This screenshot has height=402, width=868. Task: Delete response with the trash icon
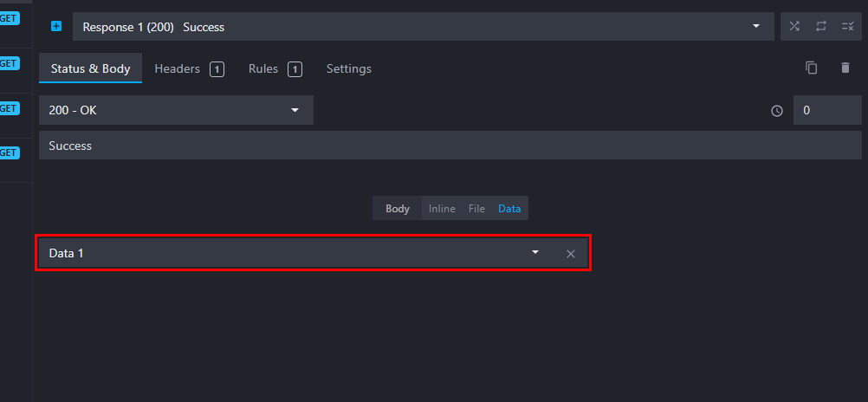pyautogui.click(x=845, y=68)
